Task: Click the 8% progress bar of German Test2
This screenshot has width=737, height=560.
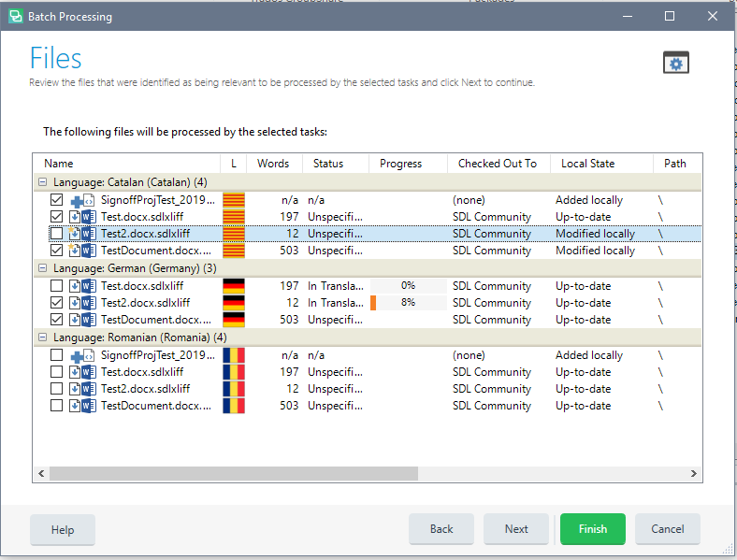Action: (x=408, y=303)
